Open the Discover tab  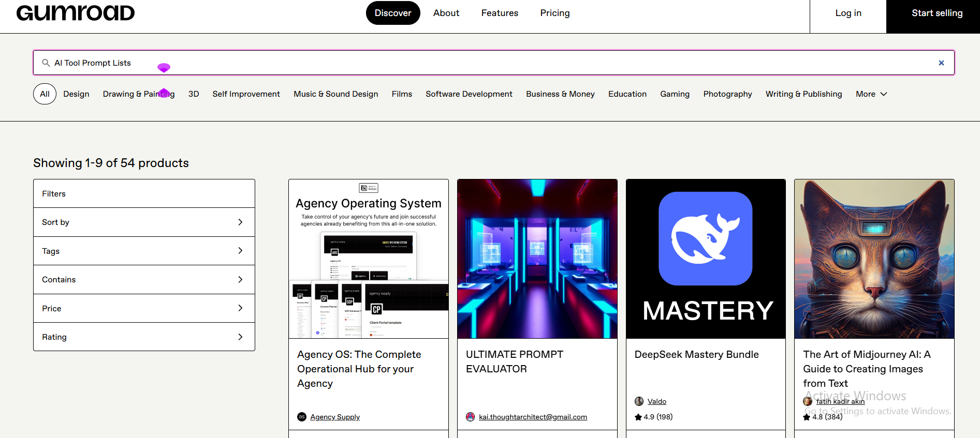point(393,13)
